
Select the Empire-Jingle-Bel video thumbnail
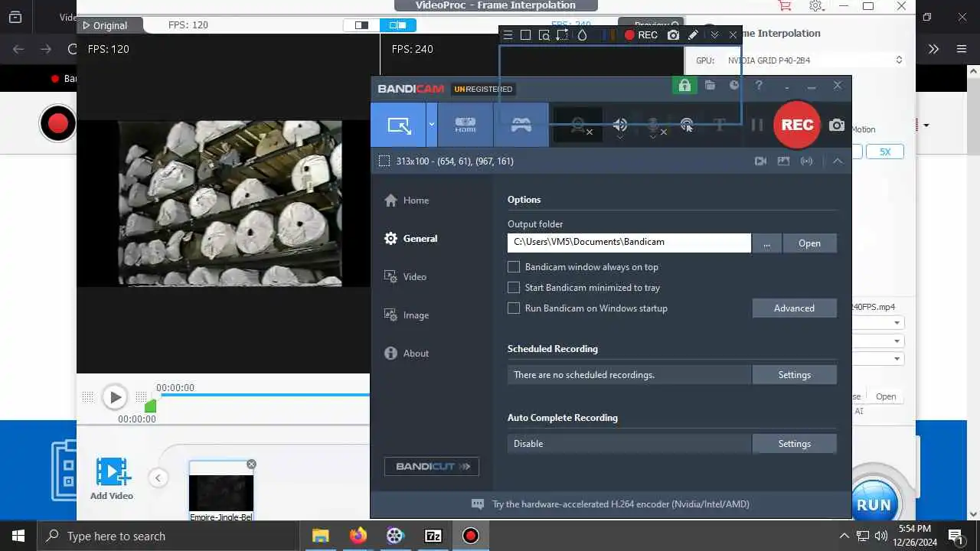coord(221,491)
